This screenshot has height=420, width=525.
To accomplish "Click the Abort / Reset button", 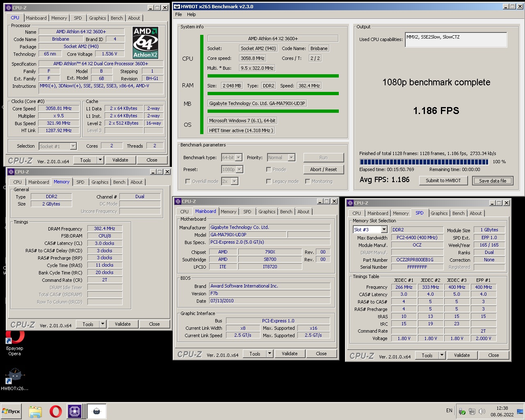I will pos(324,169).
